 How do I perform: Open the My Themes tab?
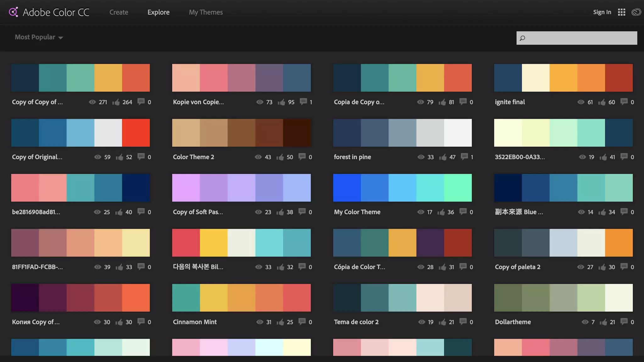206,12
